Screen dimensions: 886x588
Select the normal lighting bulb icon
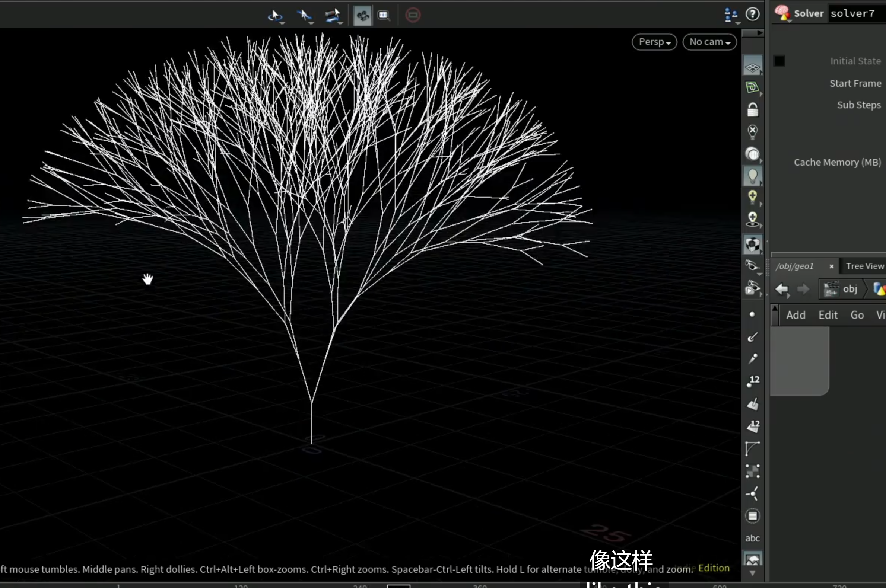tap(752, 176)
